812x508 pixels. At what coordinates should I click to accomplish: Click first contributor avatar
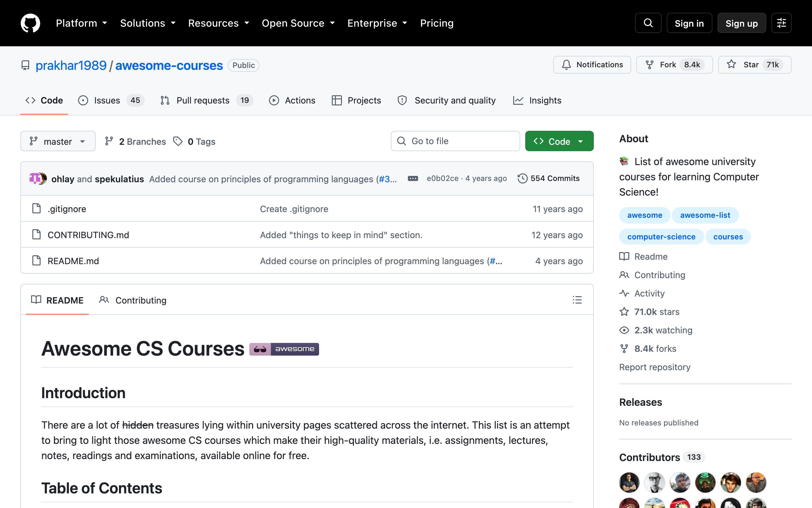629,482
